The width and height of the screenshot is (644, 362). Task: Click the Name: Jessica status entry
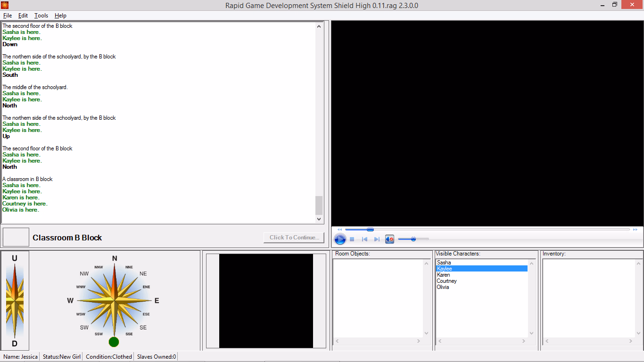pyautogui.click(x=20, y=357)
